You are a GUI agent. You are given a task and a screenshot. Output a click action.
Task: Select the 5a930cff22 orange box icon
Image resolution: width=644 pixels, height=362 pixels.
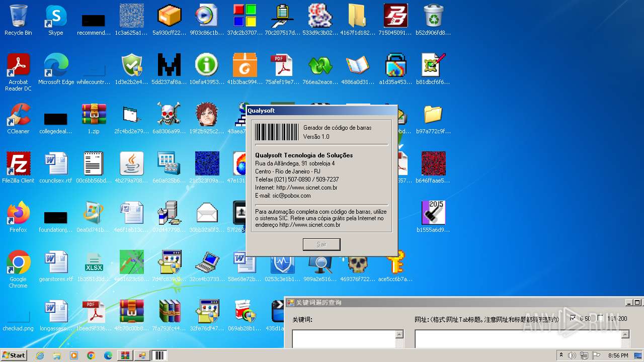[x=169, y=20]
